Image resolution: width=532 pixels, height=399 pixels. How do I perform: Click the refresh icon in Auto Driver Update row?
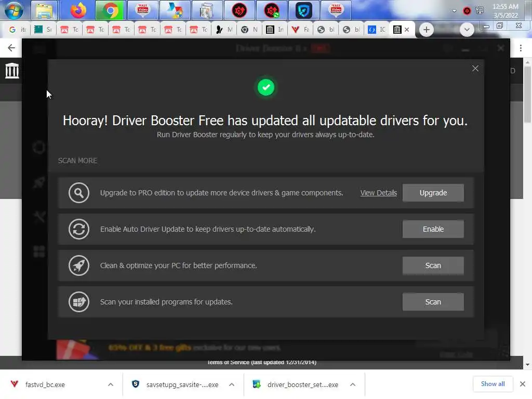[79, 229]
